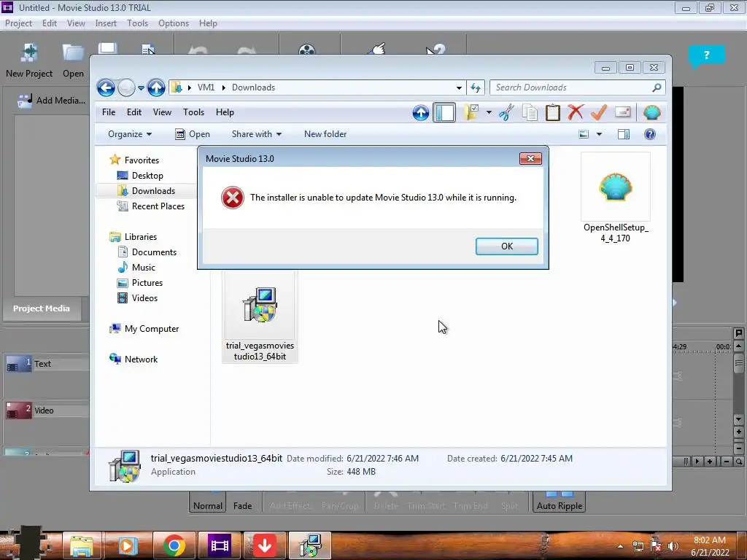The height and width of the screenshot is (560, 747).
Task: Click the timeline horizontal zoom in plus button
Action: pyautogui.click(x=710, y=462)
